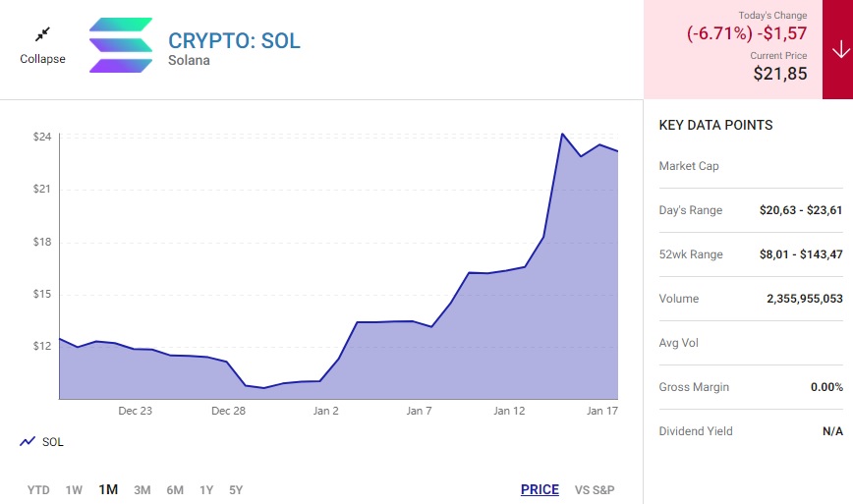853x504 pixels.
Task: Click the KEY DATA POINTS heading
Action: [x=715, y=125]
